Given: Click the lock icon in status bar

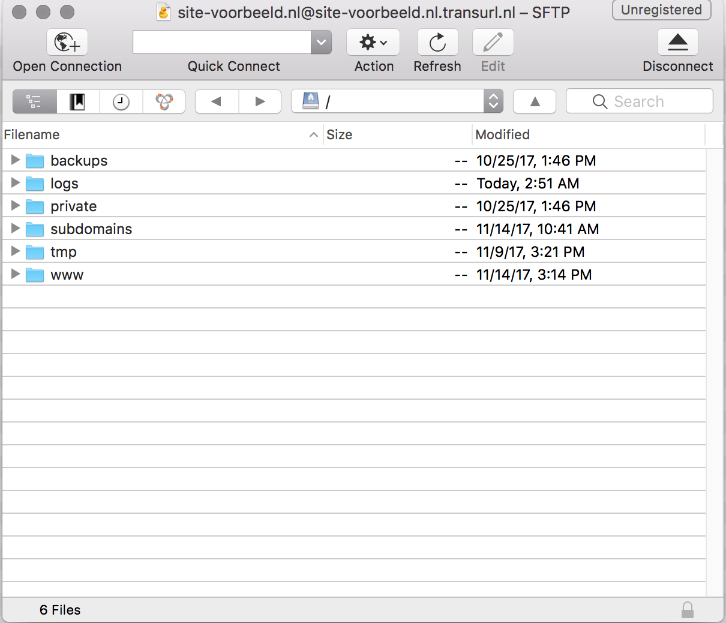Looking at the screenshot, I should pyautogui.click(x=688, y=610).
